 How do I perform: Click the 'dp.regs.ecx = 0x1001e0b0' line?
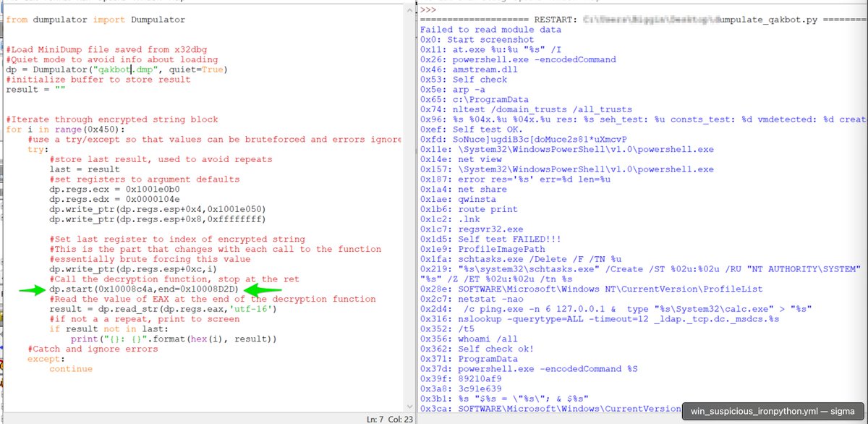116,189
